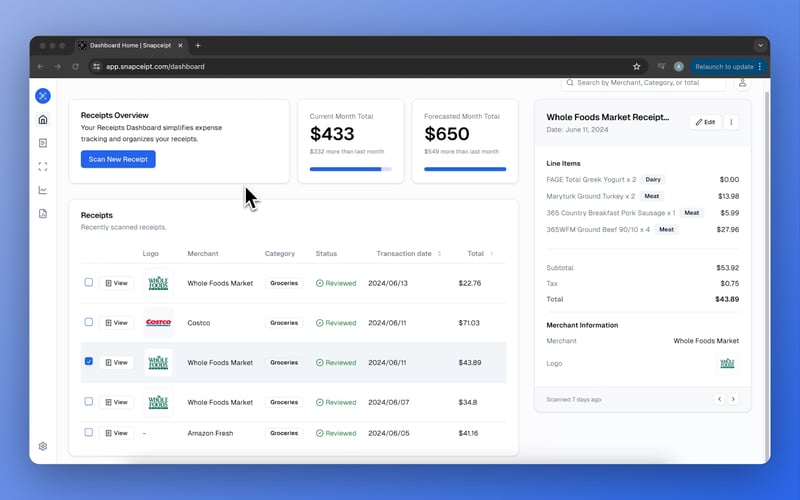Viewport: 800px width, 500px height.
Task: Click the Whole Foods logo in merchant information
Action: point(727,363)
